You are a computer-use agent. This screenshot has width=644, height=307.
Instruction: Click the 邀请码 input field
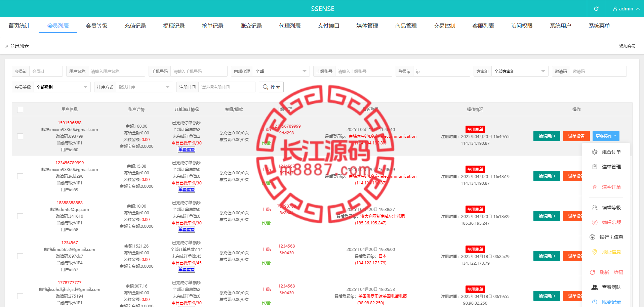click(598, 71)
